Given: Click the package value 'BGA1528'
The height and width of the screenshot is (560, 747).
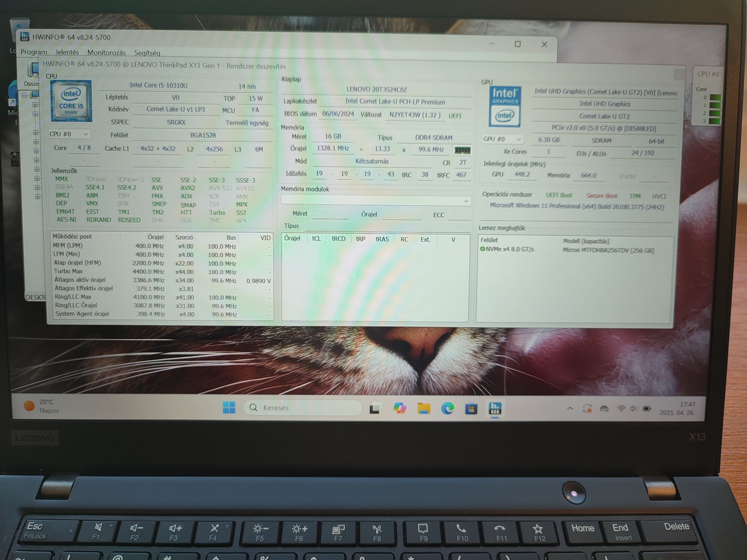Looking at the screenshot, I should click(203, 135).
